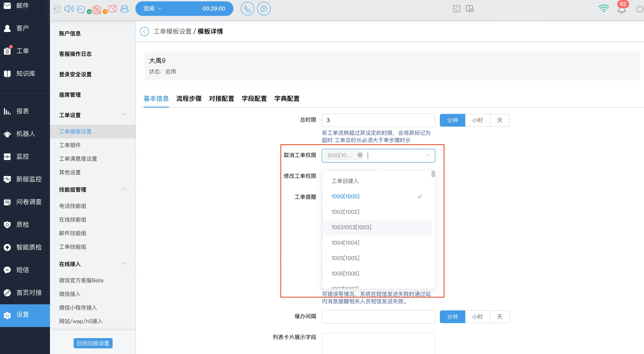Open the 工单模板设置 breadcrumb link
This screenshot has width=644, height=354.
coord(173,32)
